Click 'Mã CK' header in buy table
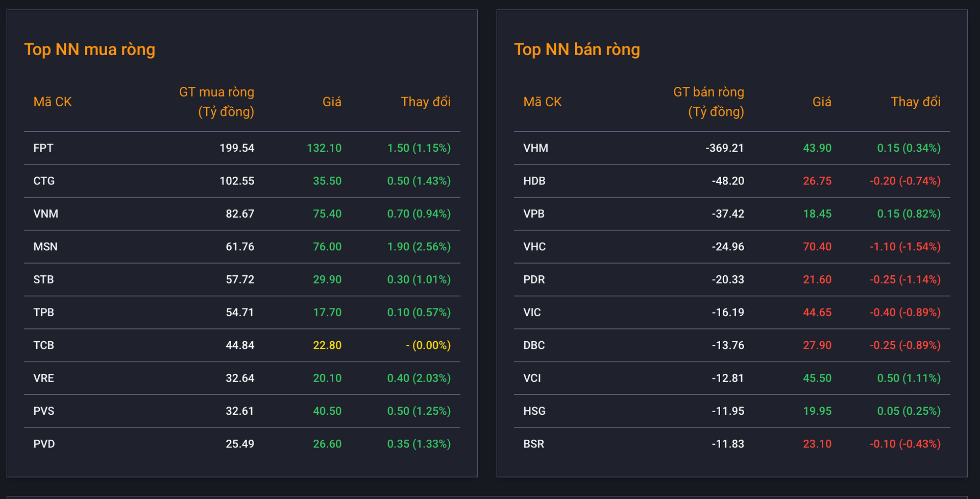This screenshot has width=980, height=499. click(53, 102)
